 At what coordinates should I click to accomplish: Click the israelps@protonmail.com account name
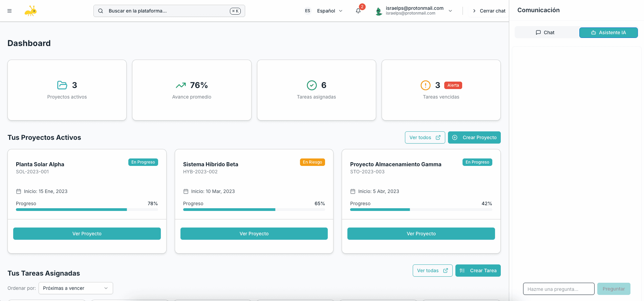pos(415,8)
